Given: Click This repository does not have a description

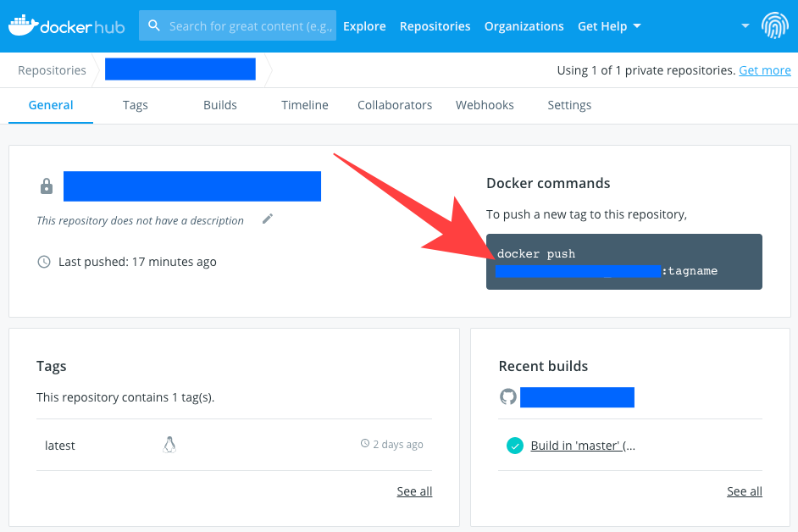Looking at the screenshot, I should coord(140,220).
